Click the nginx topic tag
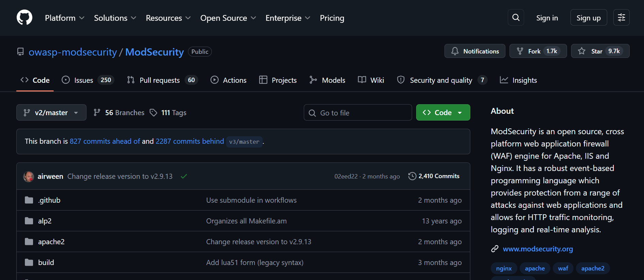644x280 pixels. (x=504, y=268)
